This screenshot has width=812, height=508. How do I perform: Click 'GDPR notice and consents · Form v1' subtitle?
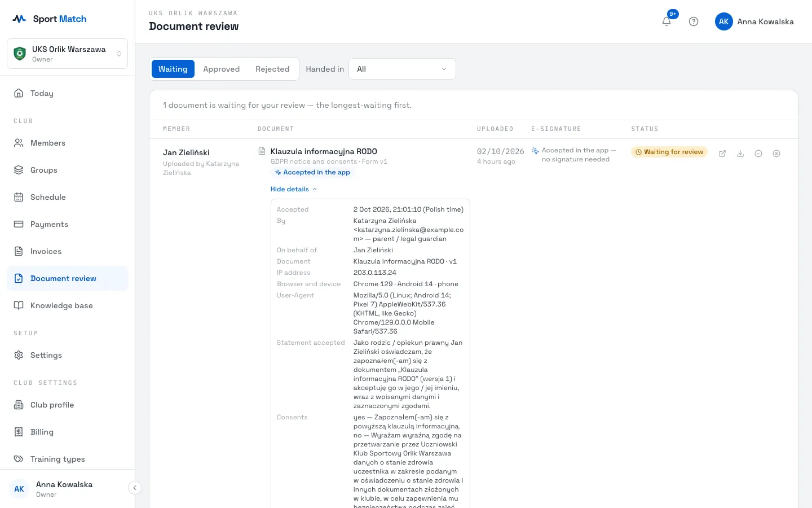point(329,161)
